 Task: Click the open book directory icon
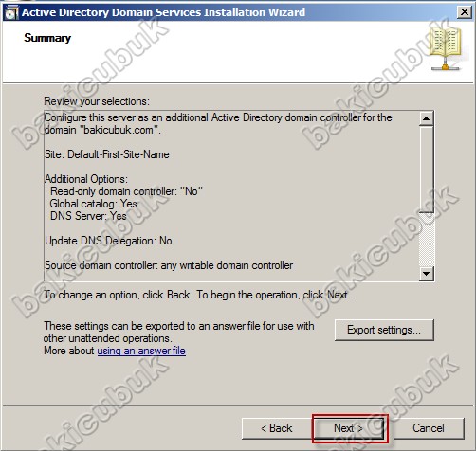[x=446, y=48]
